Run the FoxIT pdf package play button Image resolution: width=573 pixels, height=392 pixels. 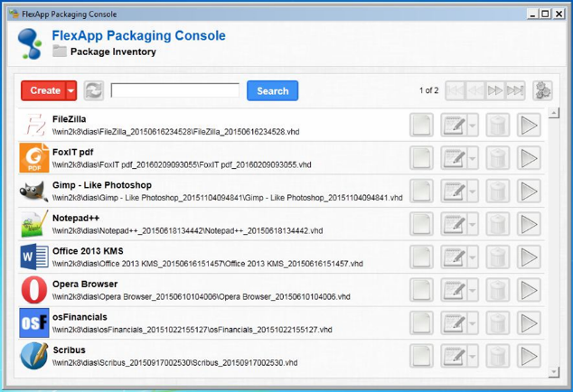tap(529, 158)
